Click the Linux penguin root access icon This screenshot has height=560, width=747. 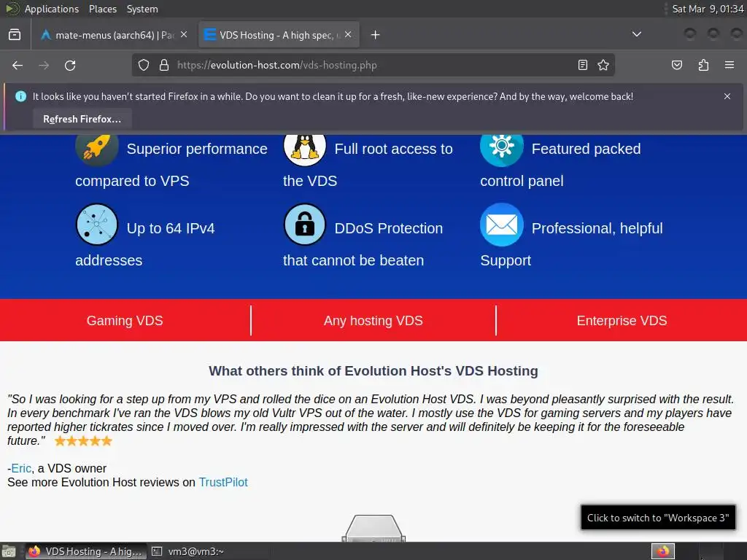304,149
